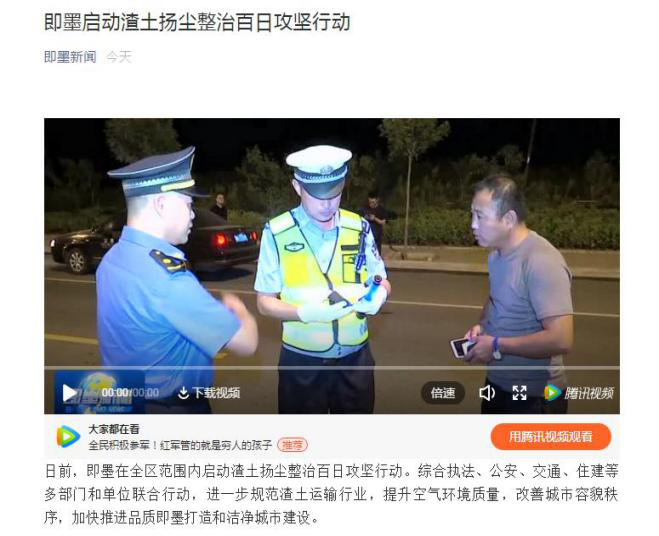The width and height of the screenshot is (659, 536).
Task: Click the 今天 publish date
Action: (x=119, y=57)
